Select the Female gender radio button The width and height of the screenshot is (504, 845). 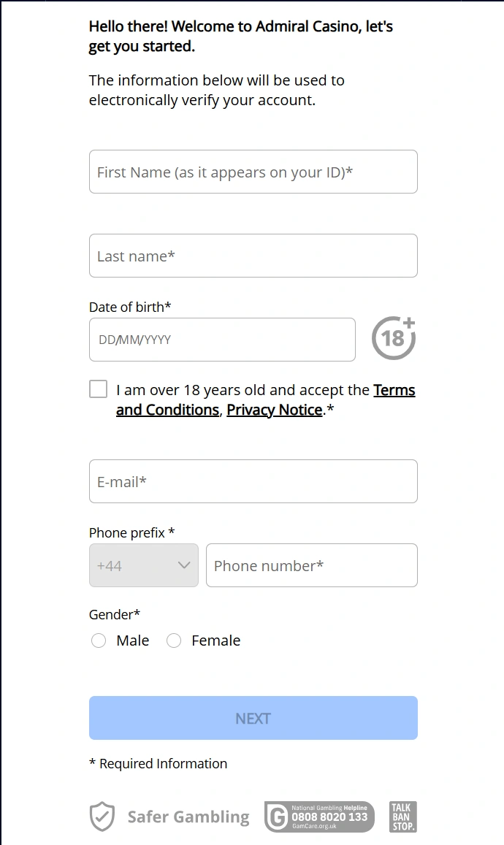(174, 641)
